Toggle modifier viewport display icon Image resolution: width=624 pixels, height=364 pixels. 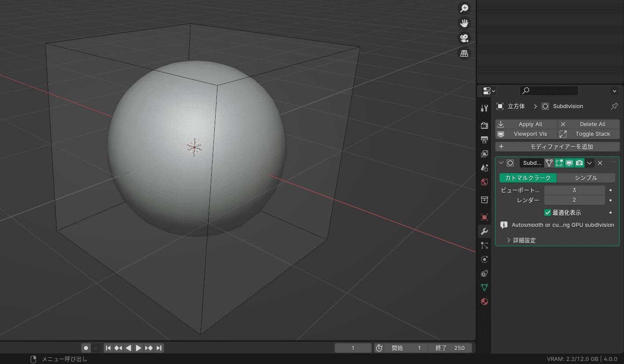(569, 163)
